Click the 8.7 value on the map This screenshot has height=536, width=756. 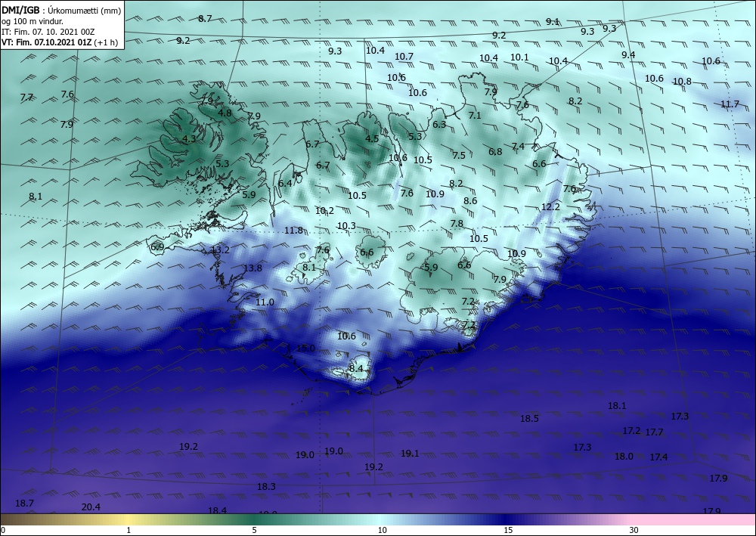click(x=205, y=18)
